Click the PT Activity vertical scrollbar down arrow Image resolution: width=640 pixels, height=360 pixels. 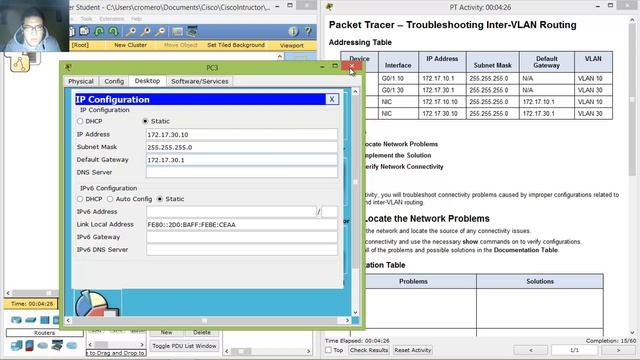point(632,333)
